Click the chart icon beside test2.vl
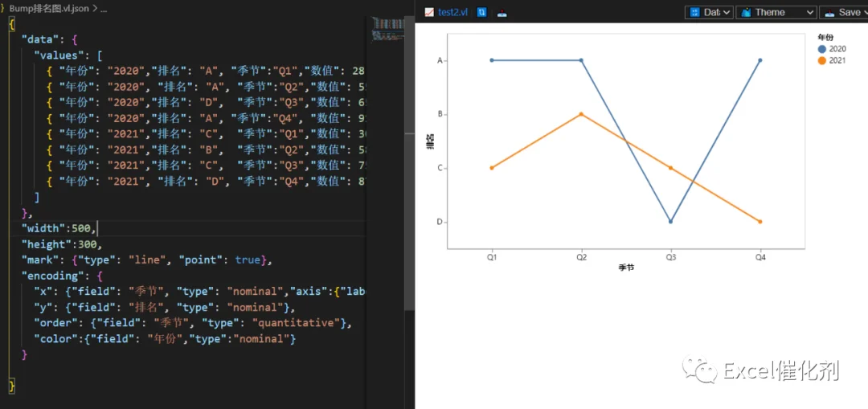This screenshot has height=409, width=868. (x=429, y=12)
